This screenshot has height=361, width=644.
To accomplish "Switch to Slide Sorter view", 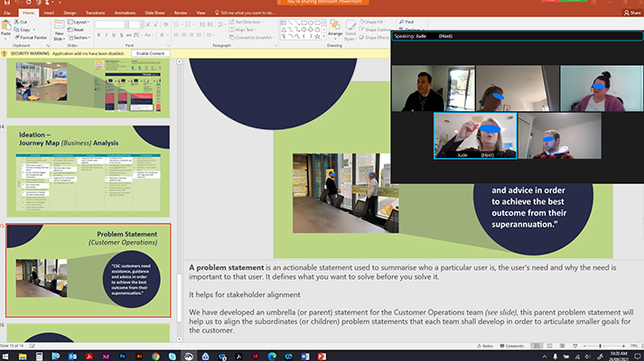I will 549,347.
